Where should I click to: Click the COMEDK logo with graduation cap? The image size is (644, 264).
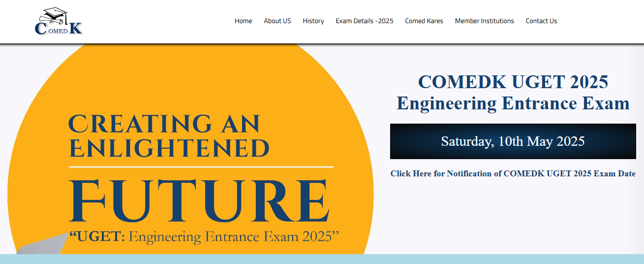[x=59, y=21]
